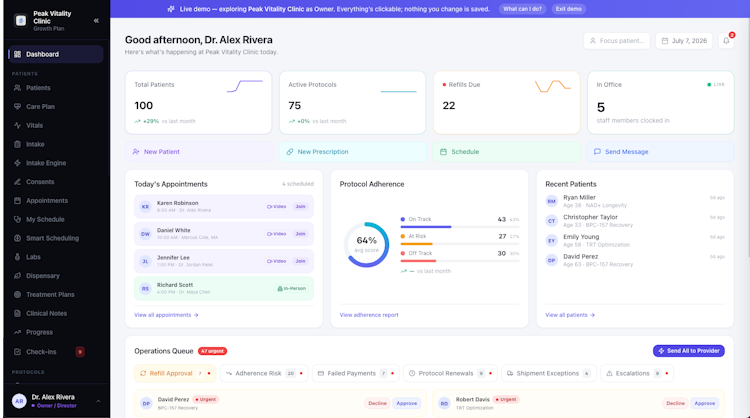The height and width of the screenshot is (418, 750).
Task: Switch to the Adherence Risk tab
Action: point(264,373)
